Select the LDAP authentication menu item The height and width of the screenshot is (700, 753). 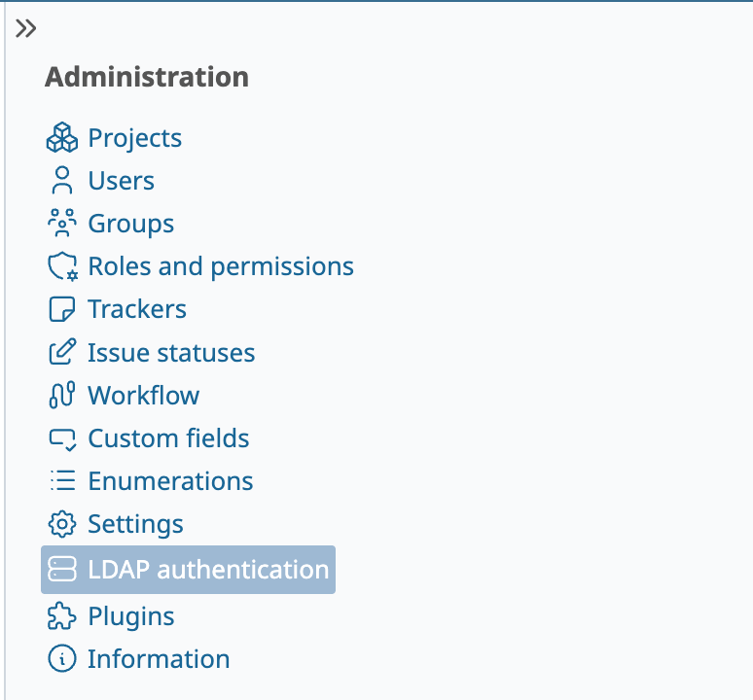[189, 570]
